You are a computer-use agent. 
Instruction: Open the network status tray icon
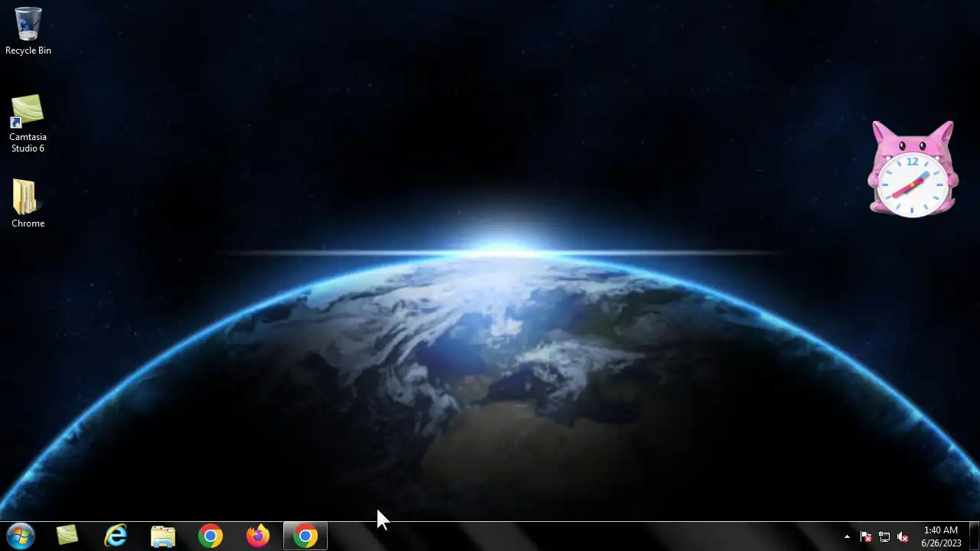(884, 536)
